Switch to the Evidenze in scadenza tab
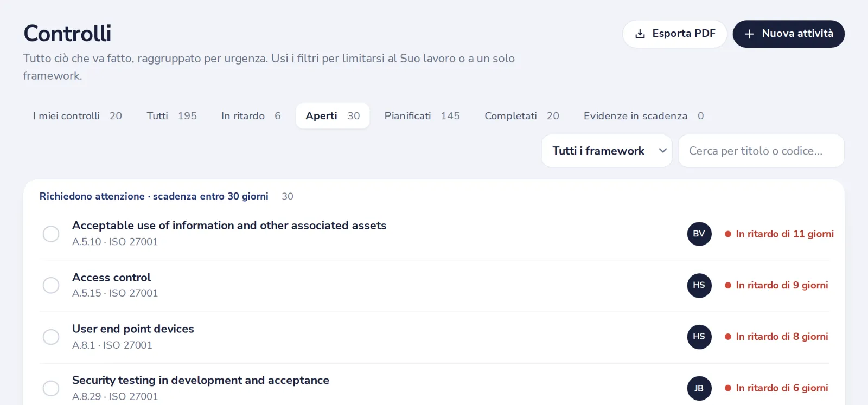This screenshot has width=868, height=405. pyautogui.click(x=643, y=116)
